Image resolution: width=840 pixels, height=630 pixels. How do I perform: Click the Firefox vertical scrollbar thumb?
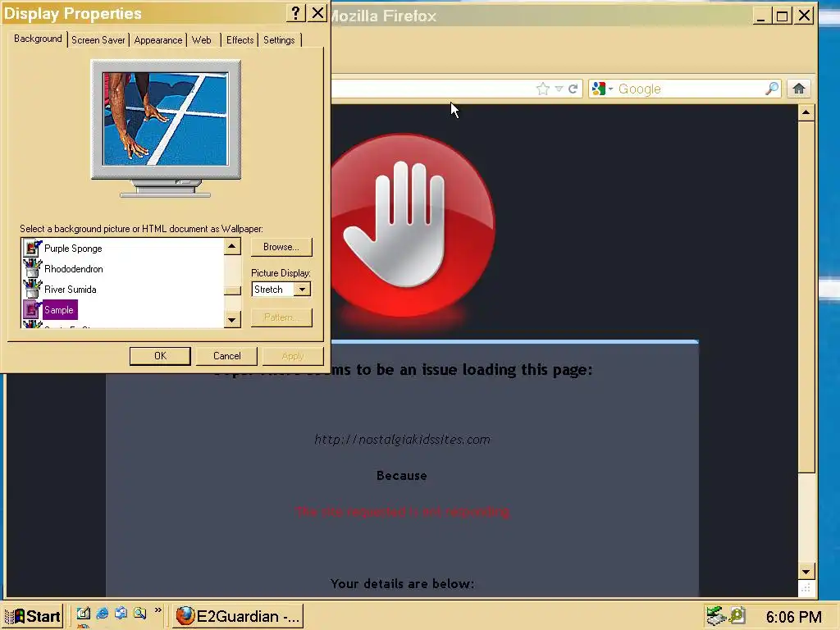click(806, 297)
